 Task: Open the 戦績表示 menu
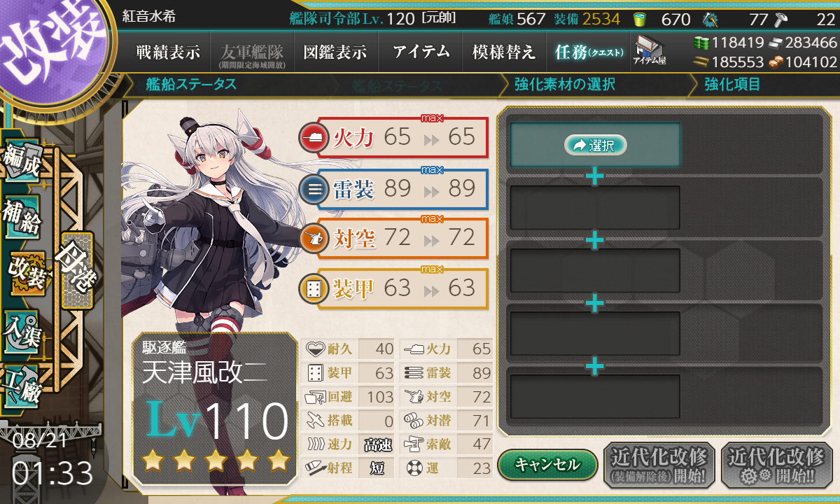click(x=168, y=52)
